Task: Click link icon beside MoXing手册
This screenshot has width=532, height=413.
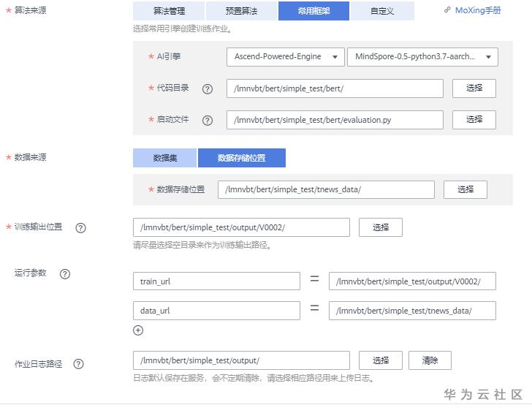Action: [447, 10]
